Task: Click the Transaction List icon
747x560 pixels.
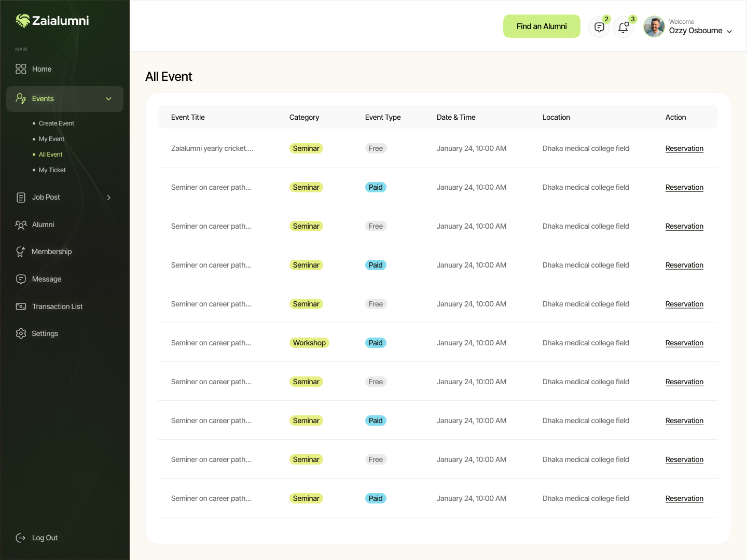Action: coord(21,306)
